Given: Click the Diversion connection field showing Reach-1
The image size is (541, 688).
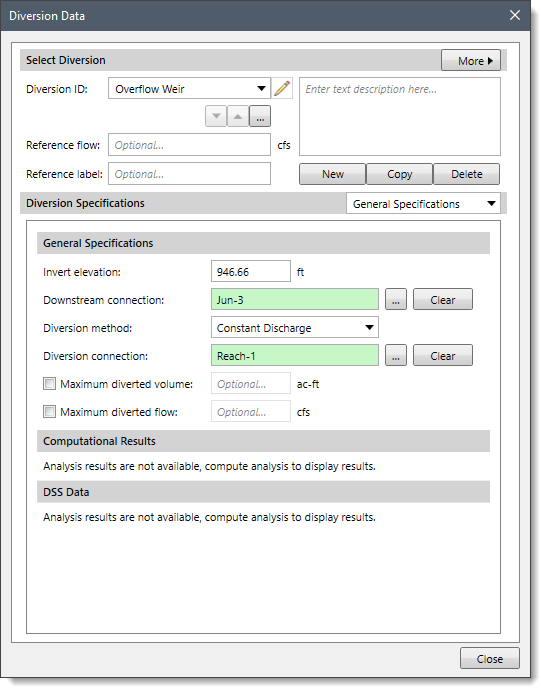Looking at the screenshot, I should pyautogui.click(x=295, y=355).
